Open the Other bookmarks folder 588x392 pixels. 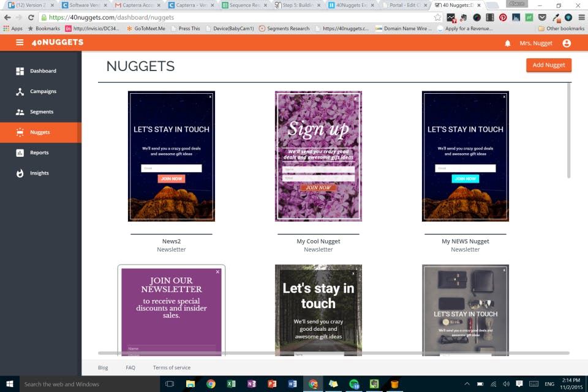tap(561, 29)
